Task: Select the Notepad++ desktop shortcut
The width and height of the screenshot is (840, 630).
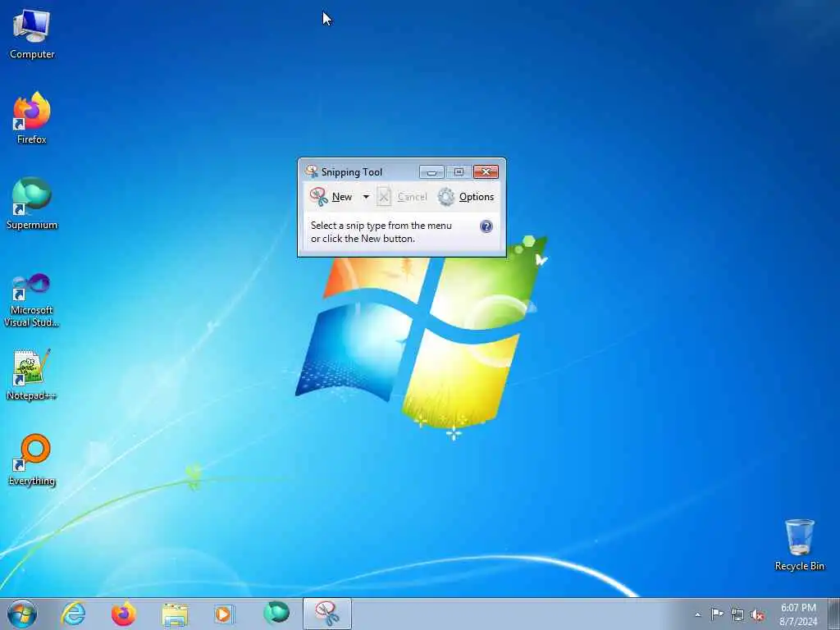Action: click(x=32, y=375)
